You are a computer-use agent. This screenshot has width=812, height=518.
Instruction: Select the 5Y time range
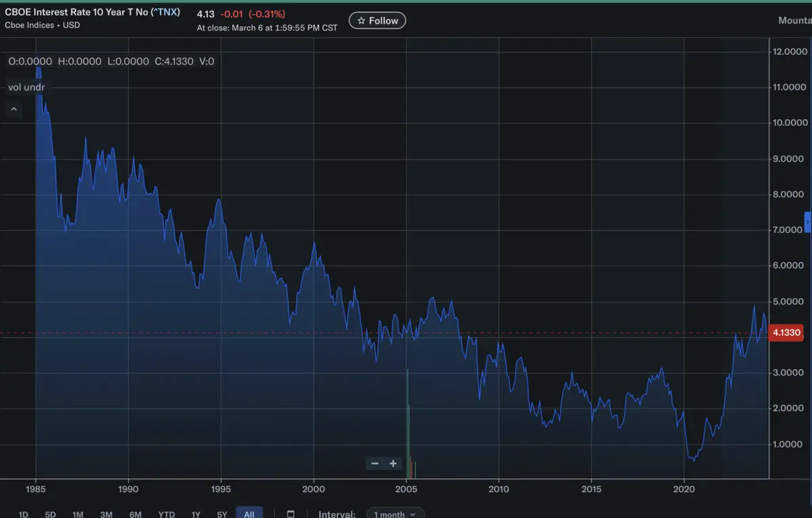tap(222, 514)
